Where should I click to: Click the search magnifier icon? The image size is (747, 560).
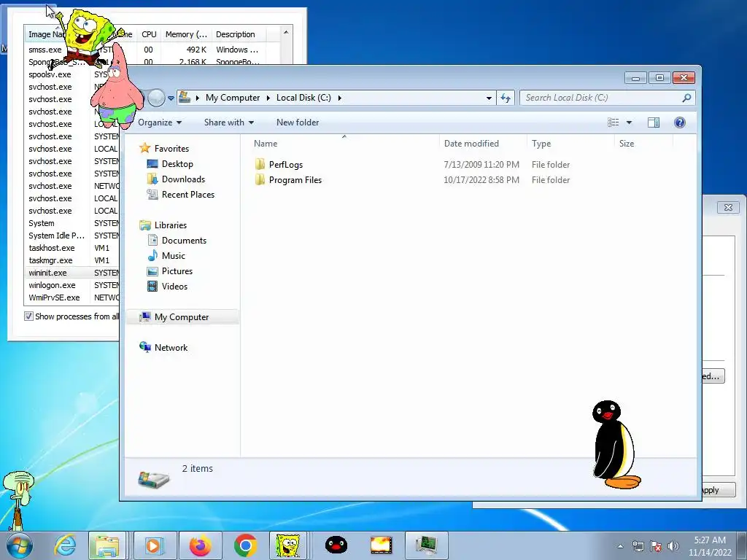[686, 98]
